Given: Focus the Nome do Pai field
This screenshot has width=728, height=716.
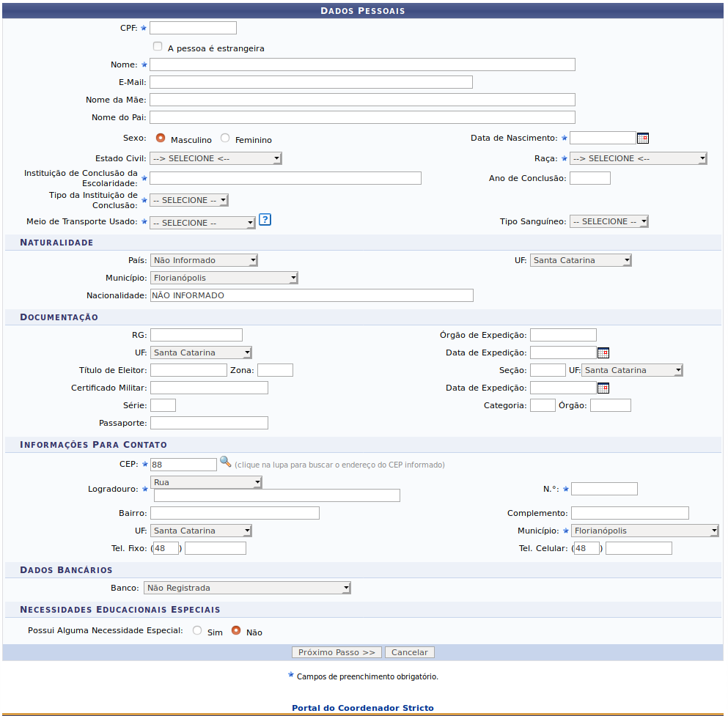Looking at the screenshot, I should click(362, 117).
